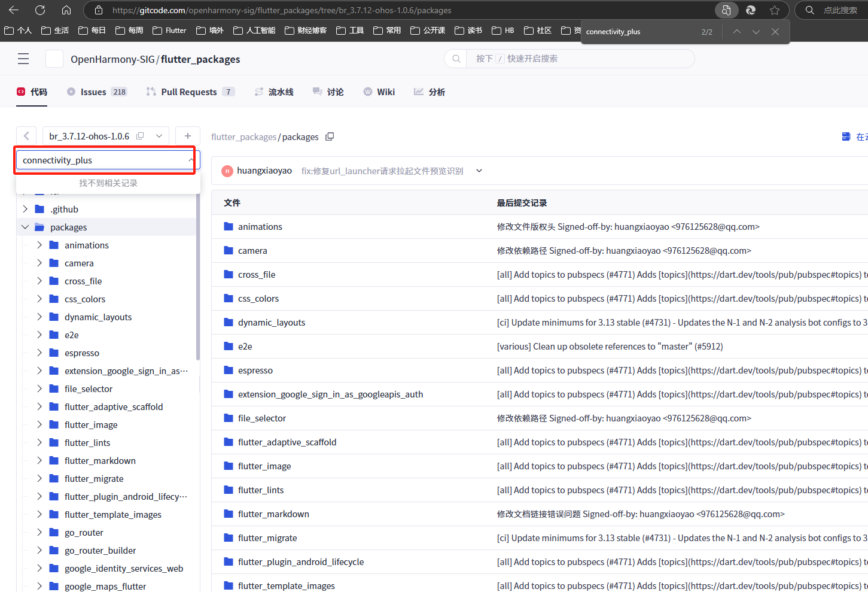Viewport: 868px width, 592px height.
Task: Click the camera folder icon in file table
Action: pos(229,250)
